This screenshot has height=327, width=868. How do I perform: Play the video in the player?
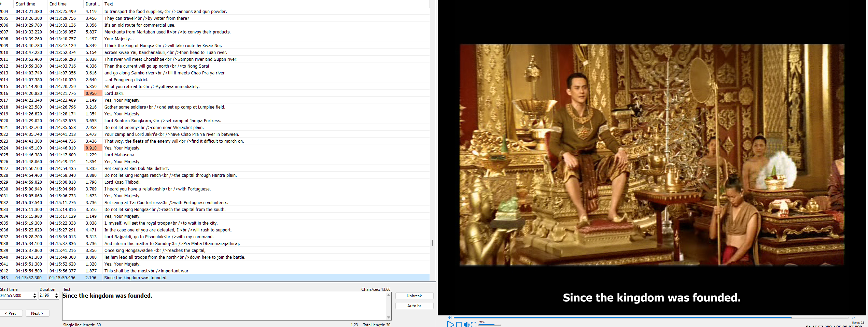450,324
